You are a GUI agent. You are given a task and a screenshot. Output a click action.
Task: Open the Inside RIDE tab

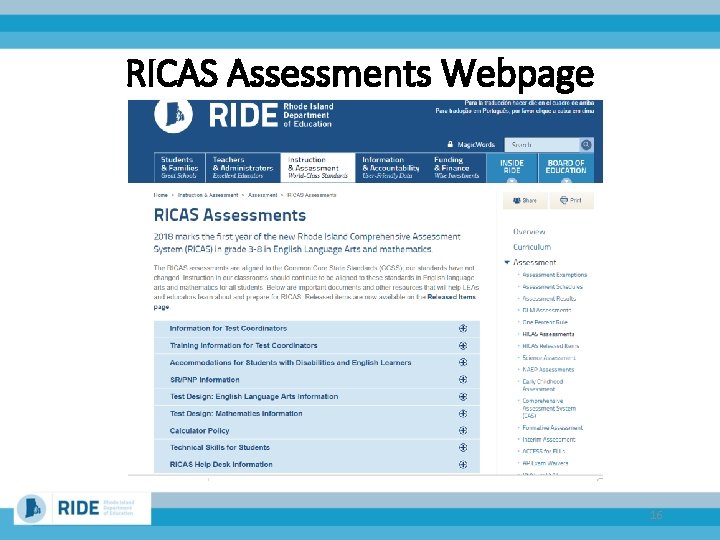click(x=512, y=168)
